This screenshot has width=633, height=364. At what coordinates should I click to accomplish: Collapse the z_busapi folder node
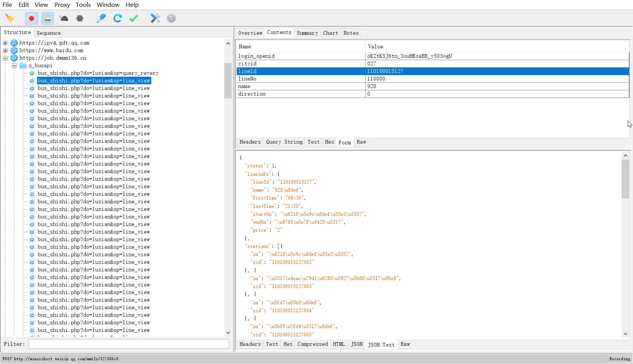click(x=14, y=65)
